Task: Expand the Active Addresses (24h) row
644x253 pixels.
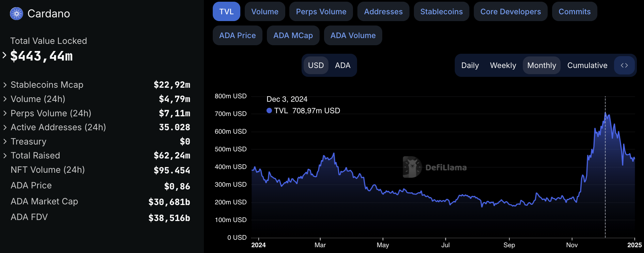Action: tap(5, 127)
